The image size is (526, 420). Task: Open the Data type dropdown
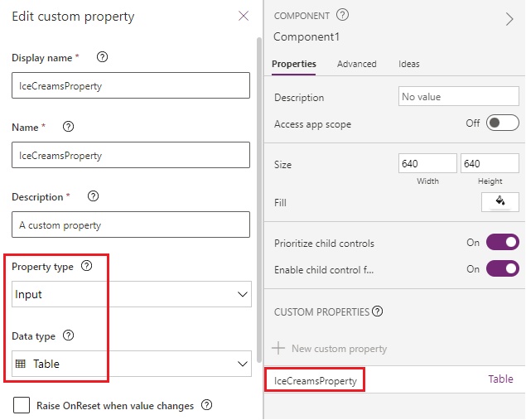(x=133, y=364)
